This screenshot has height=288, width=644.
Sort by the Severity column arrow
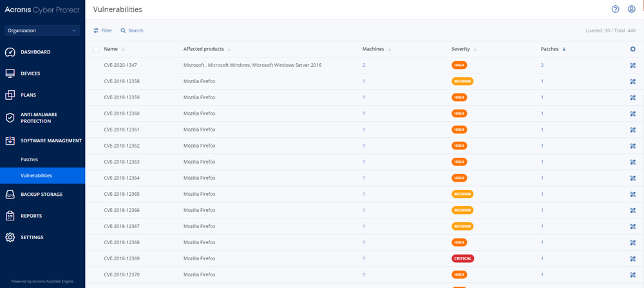[x=475, y=49]
